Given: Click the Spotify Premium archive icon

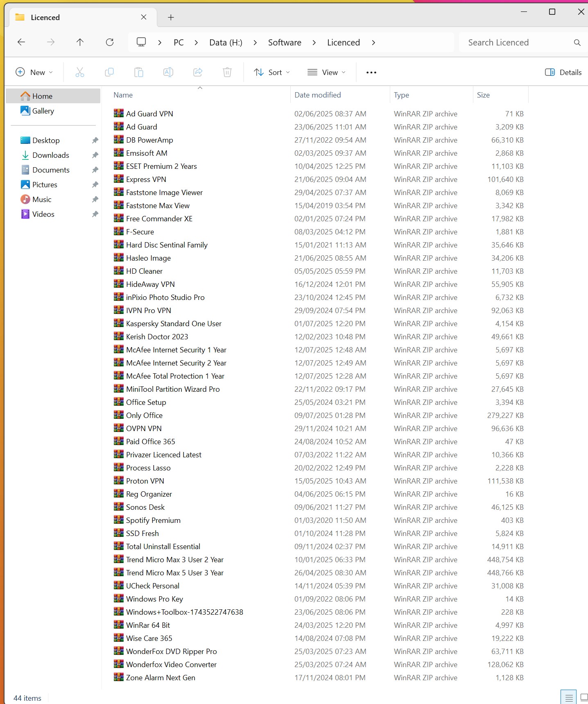Looking at the screenshot, I should click(x=119, y=520).
